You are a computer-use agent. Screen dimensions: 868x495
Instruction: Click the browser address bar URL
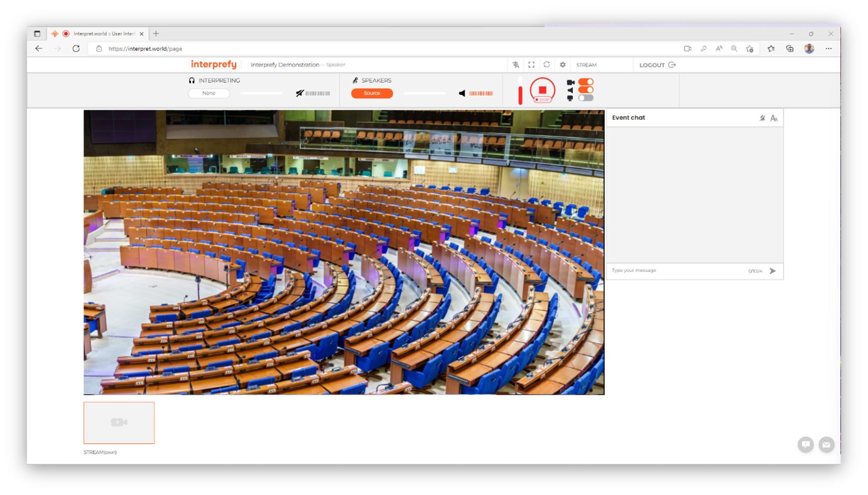[x=145, y=49]
